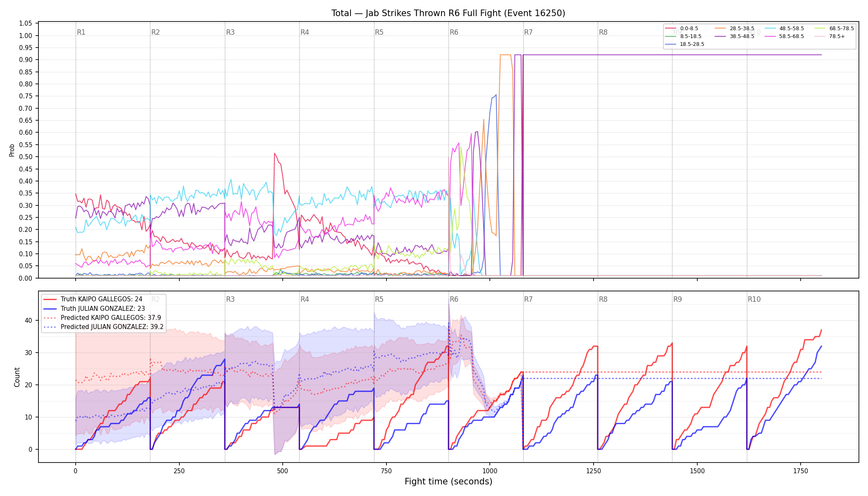
Task: Click the R7 round marker in the Count chart
Action: [528, 299]
